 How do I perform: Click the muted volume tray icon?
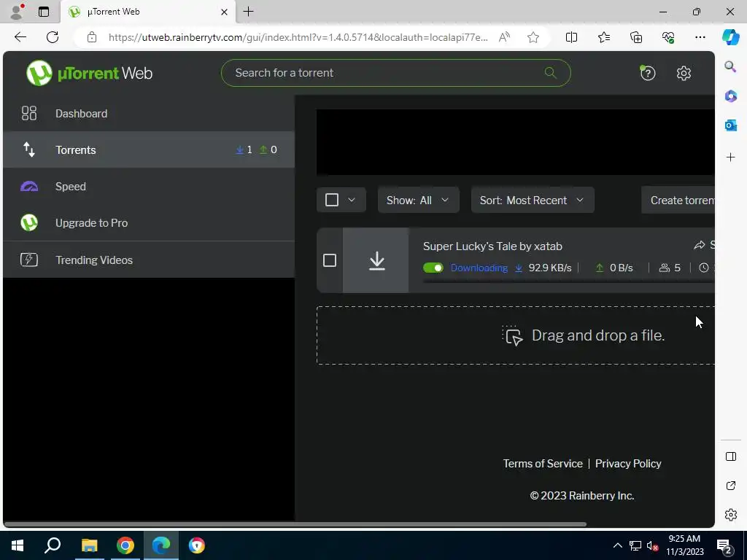click(652, 545)
